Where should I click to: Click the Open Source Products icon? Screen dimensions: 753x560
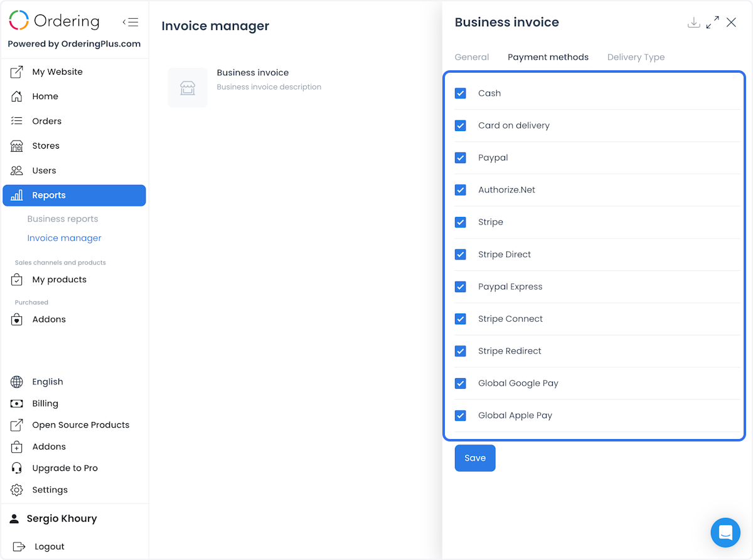tap(17, 425)
